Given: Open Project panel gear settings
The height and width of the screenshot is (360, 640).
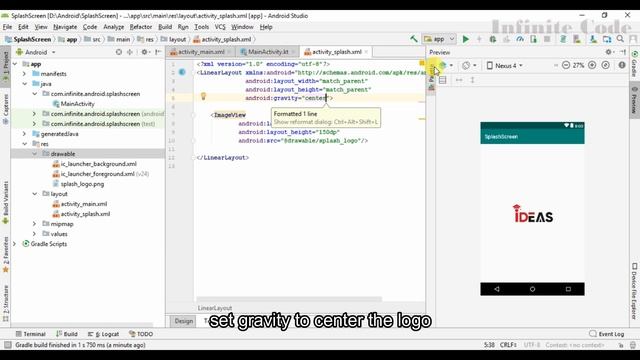Looking at the screenshot, I should [x=144, y=52].
